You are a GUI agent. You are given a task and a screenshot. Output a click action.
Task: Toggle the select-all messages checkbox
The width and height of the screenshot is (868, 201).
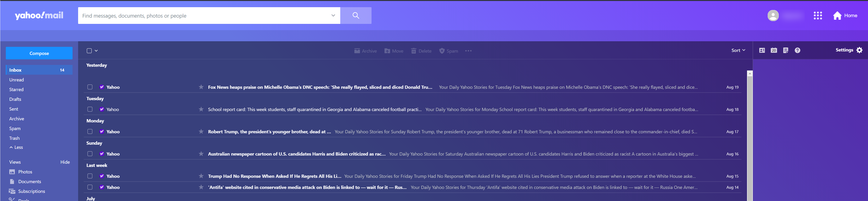click(89, 51)
